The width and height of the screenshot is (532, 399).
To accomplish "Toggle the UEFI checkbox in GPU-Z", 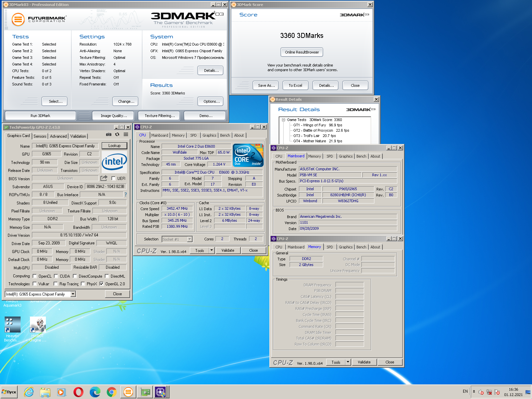I will coord(113,179).
